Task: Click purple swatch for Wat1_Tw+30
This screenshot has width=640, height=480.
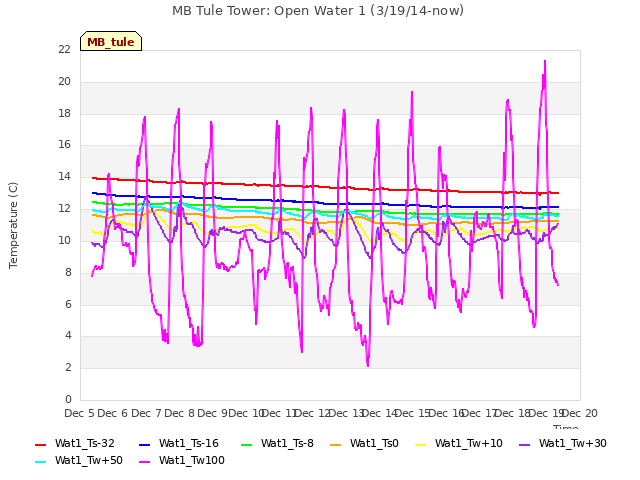Action: pyautogui.click(x=524, y=444)
